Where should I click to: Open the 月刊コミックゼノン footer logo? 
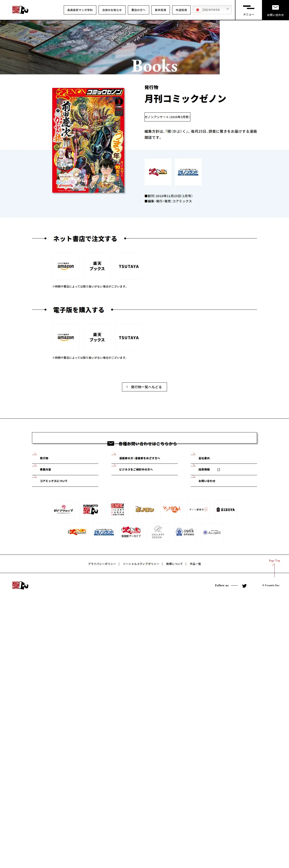pyautogui.click(x=77, y=532)
